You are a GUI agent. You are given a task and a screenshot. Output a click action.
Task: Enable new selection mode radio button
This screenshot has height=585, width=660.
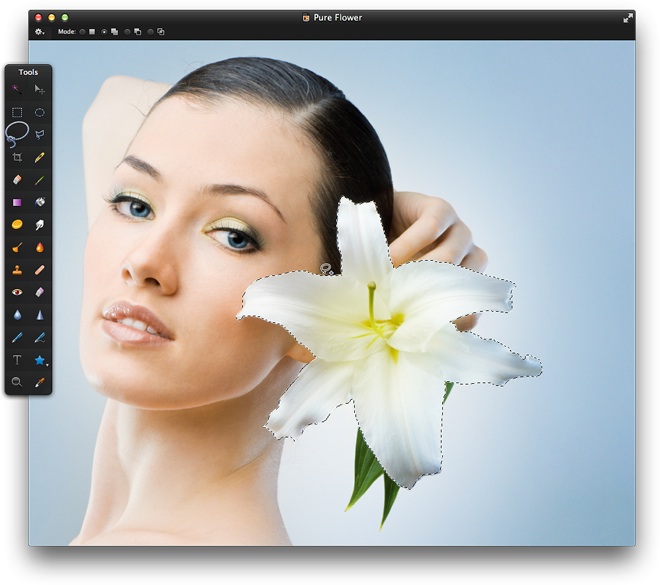[82, 32]
